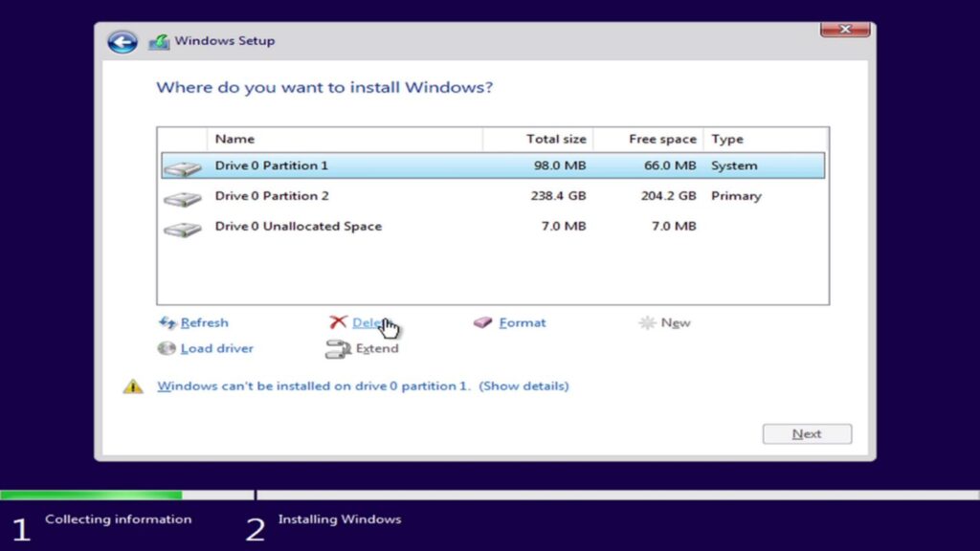Click the Primary type cell

[736, 196]
